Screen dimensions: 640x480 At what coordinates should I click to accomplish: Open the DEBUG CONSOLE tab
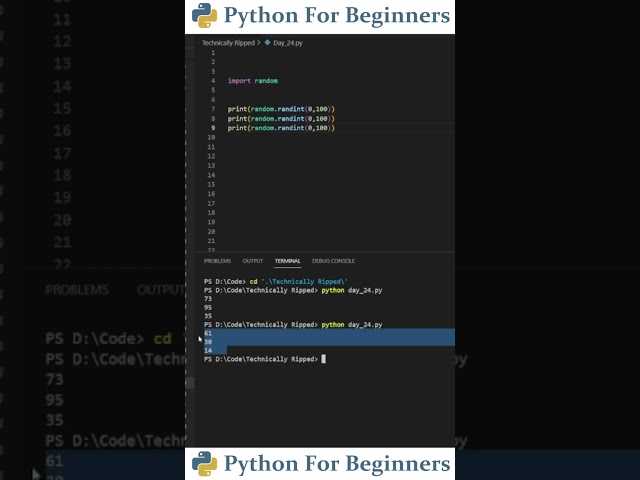coord(333,261)
